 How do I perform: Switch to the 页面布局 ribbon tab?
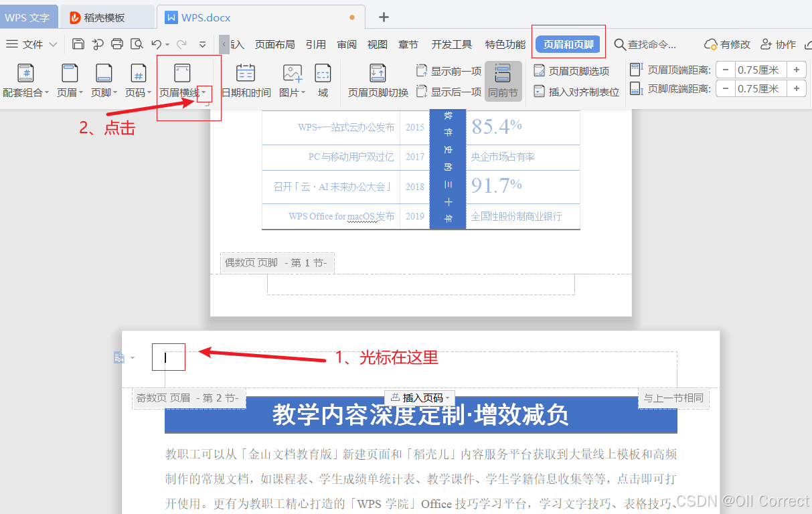click(x=275, y=44)
